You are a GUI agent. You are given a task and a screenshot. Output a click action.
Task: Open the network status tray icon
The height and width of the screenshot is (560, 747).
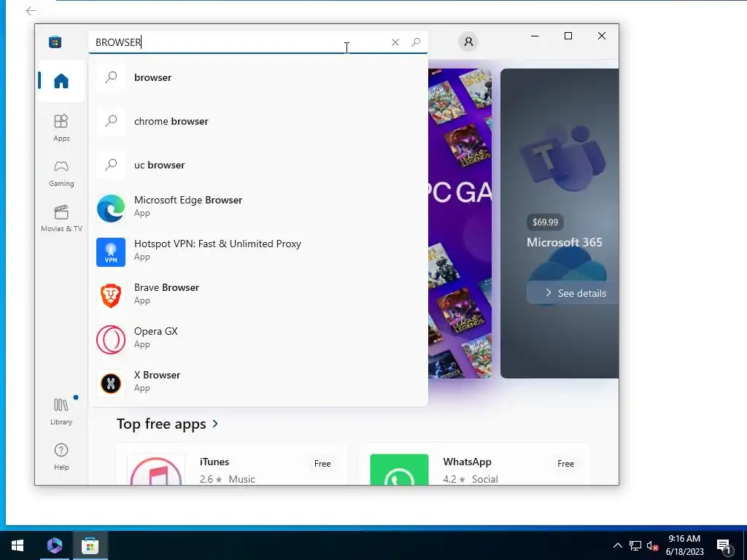pos(635,545)
